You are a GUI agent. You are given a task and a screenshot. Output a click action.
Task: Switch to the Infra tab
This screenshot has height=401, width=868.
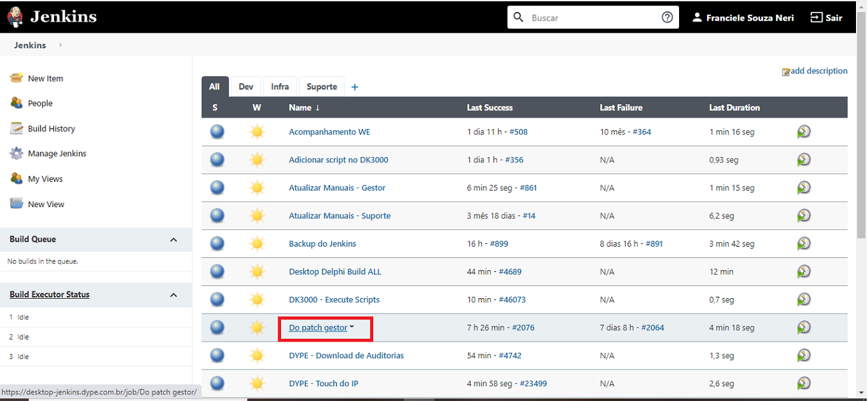(x=280, y=87)
